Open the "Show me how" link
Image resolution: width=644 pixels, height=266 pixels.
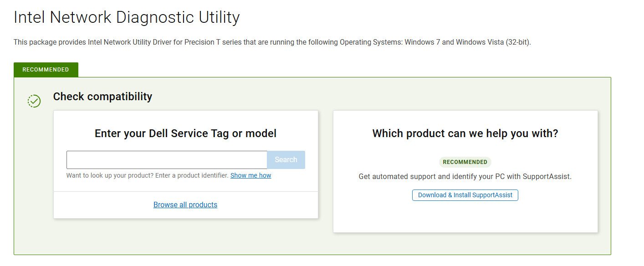250,175
